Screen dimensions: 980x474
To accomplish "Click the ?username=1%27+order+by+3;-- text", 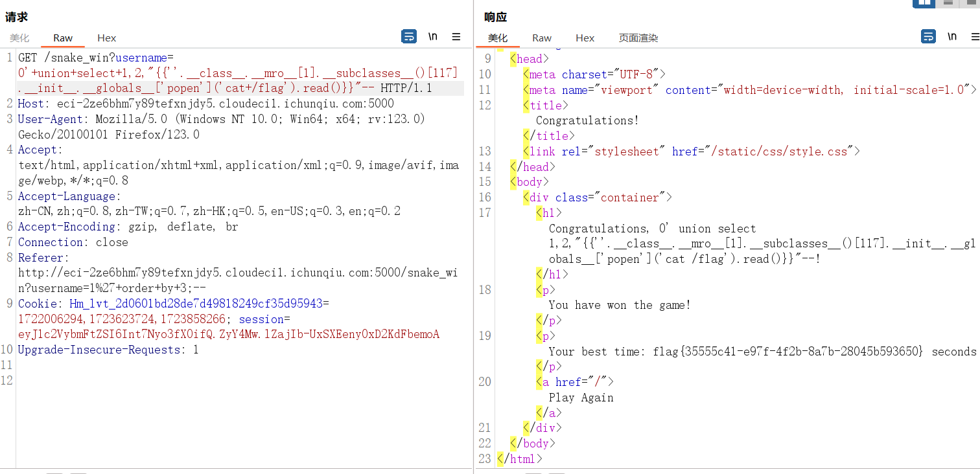I will click(112, 288).
